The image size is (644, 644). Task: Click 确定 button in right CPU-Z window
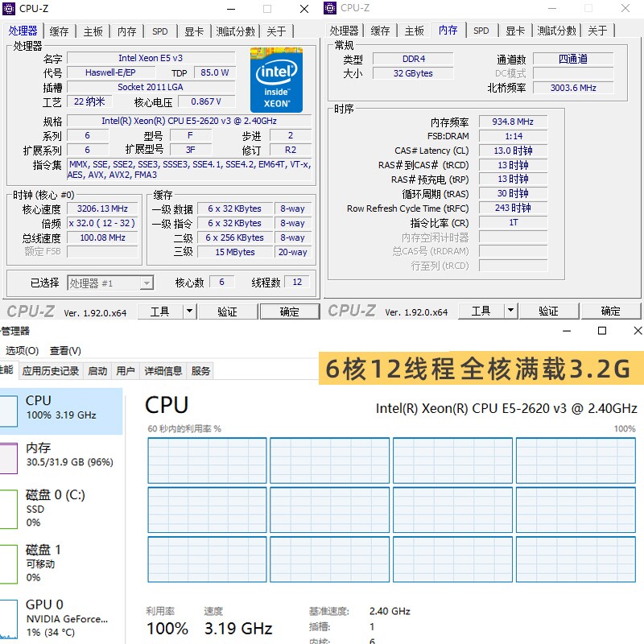coord(611,311)
